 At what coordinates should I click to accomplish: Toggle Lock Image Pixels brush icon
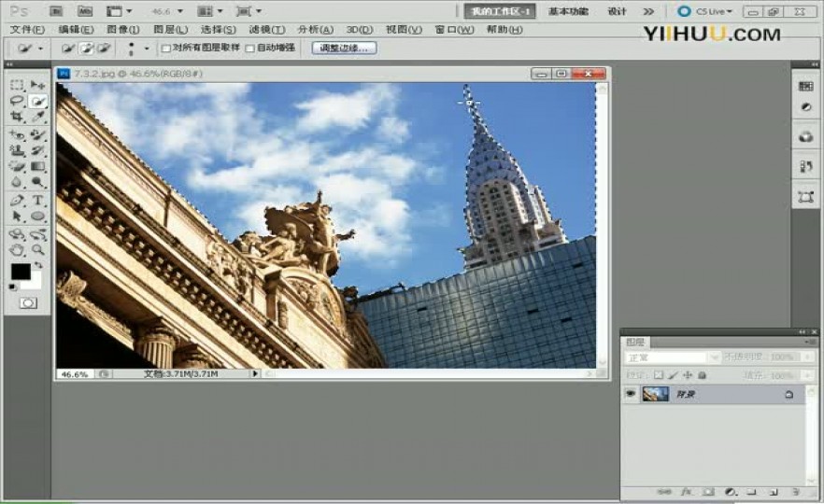click(673, 375)
